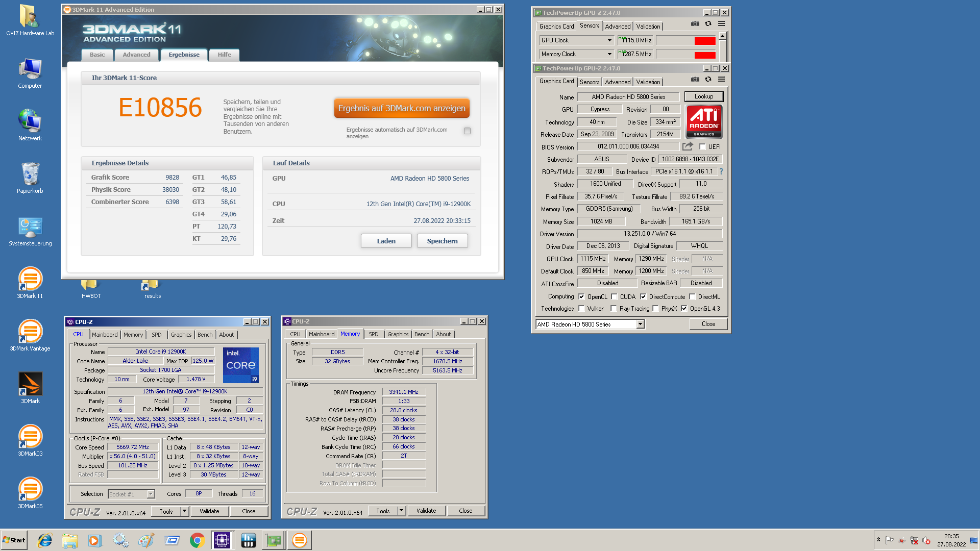
Task: Click Ergebnis auf 3DMark.com anzeigen button
Action: pyautogui.click(x=402, y=108)
